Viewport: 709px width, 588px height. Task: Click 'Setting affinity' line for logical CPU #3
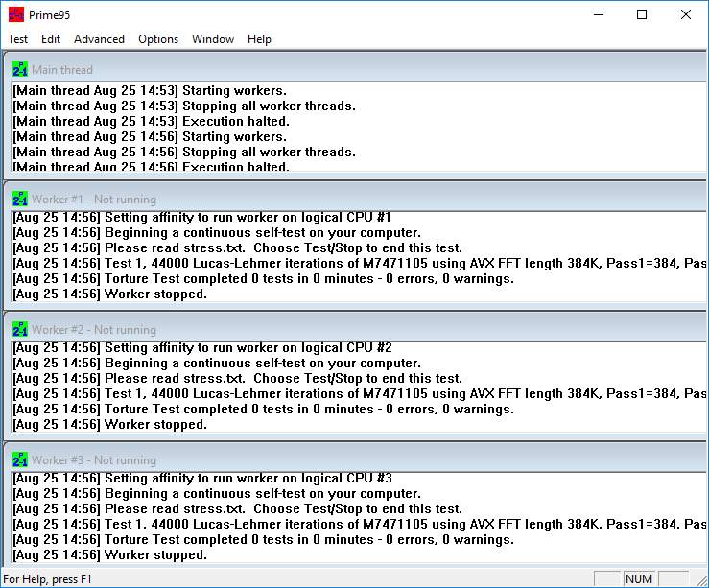(x=202, y=479)
